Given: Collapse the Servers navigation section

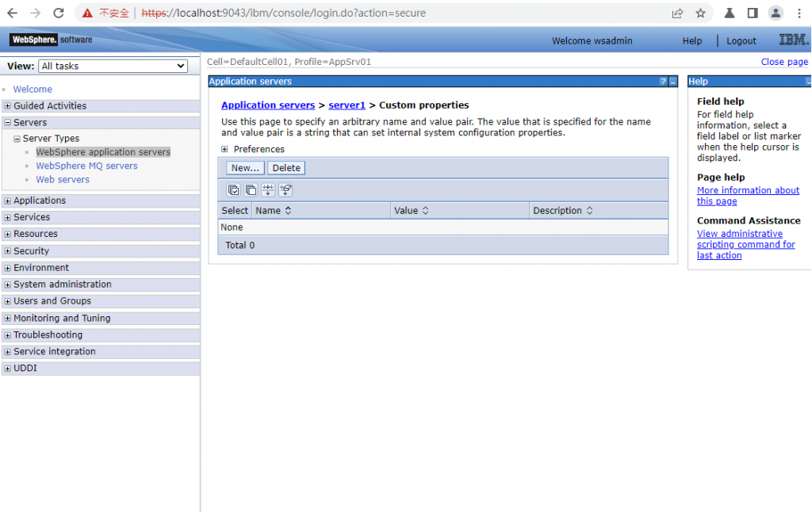Looking at the screenshot, I should (7, 123).
